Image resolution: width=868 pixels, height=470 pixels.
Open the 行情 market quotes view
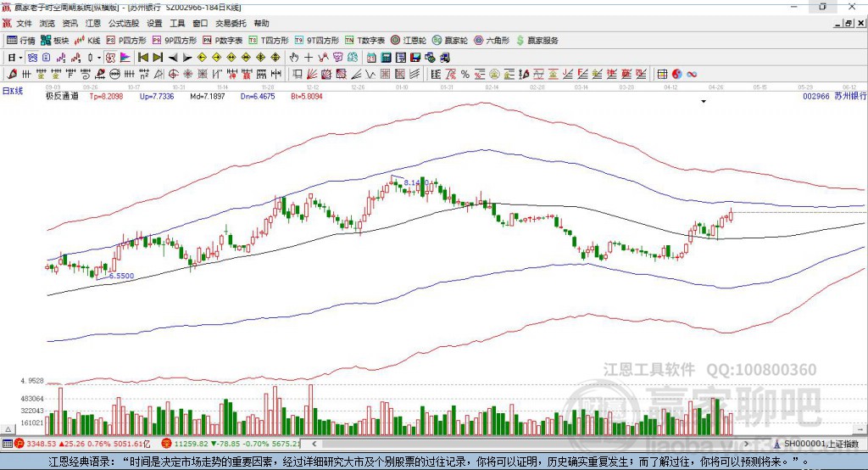point(21,41)
